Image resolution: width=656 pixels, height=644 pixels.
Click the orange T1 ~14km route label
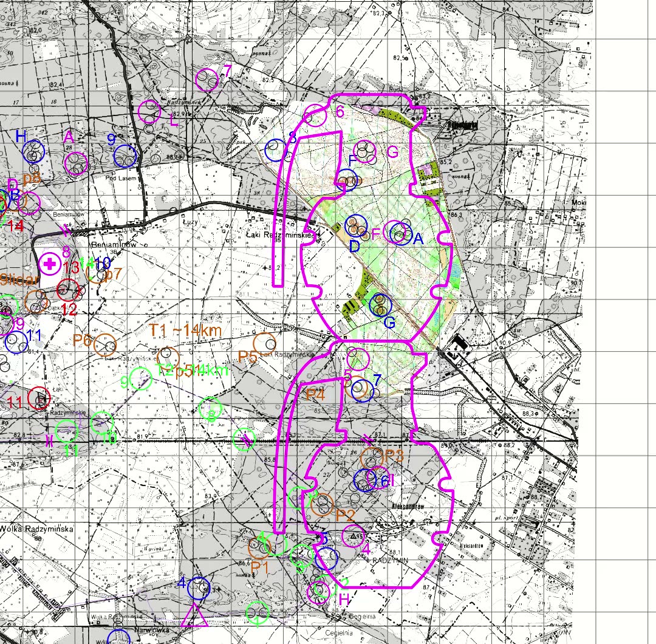pos(185,330)
